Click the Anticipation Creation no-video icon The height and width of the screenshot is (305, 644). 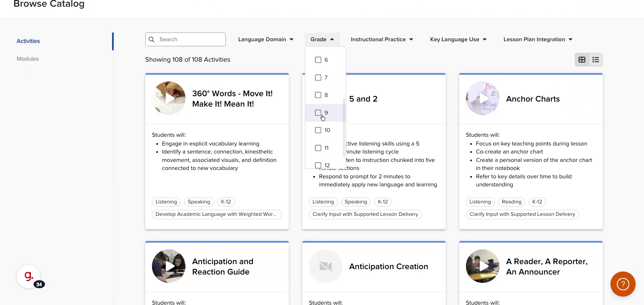point(326,266)
